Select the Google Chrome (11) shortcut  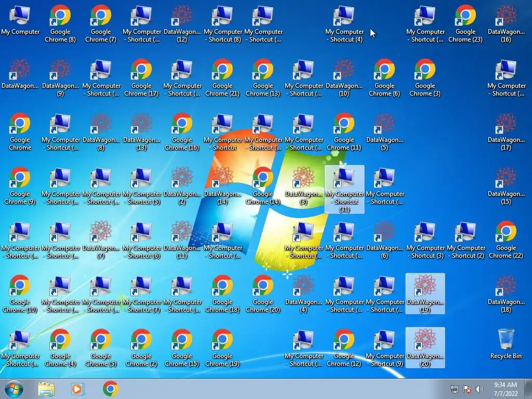(x=344, y=132)
